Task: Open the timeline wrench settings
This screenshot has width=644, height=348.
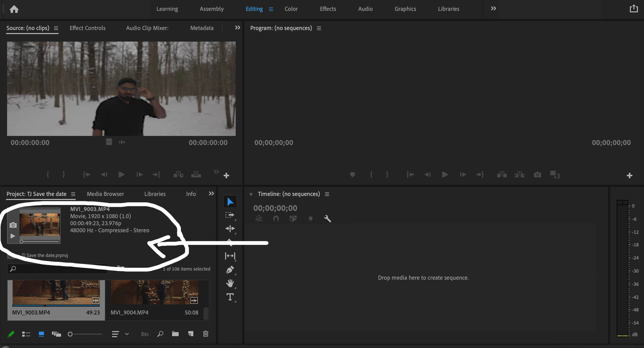Action: coord(327,219)
